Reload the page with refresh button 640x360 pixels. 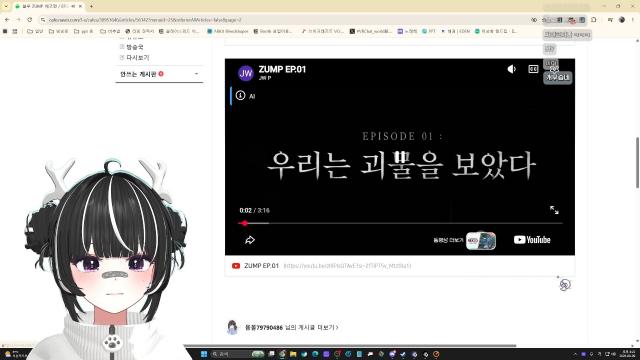point(30,20)
